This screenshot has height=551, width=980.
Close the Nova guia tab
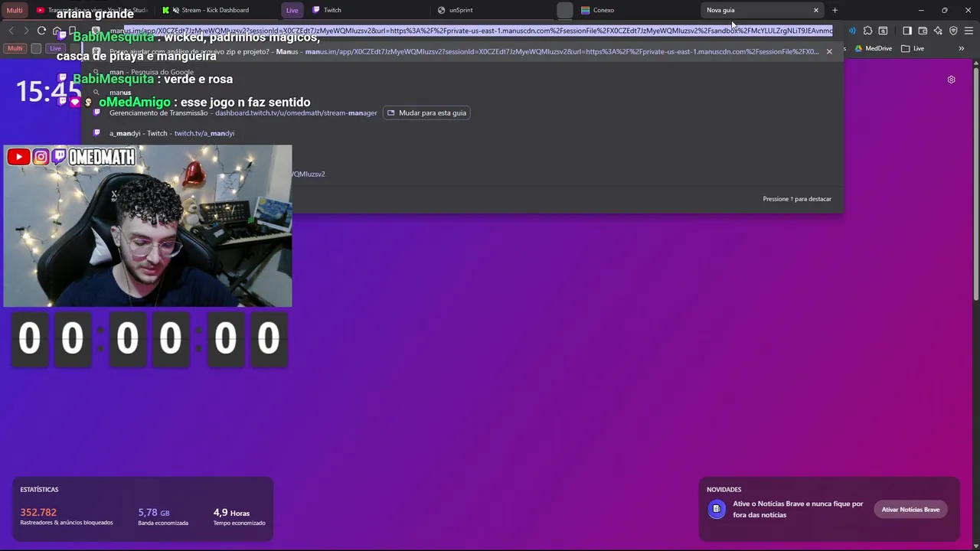816,10
